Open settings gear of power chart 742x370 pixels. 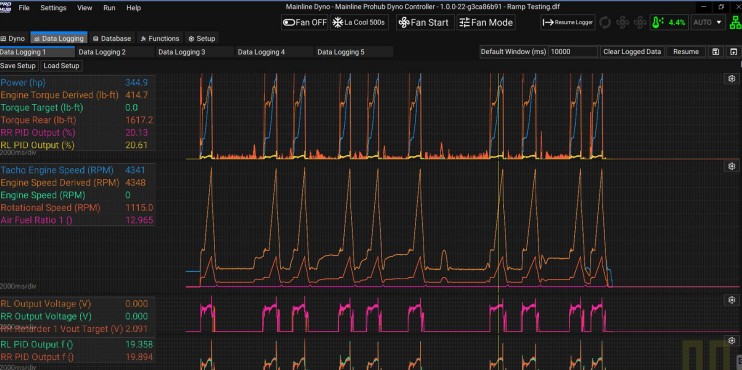[x=732, y=79]
